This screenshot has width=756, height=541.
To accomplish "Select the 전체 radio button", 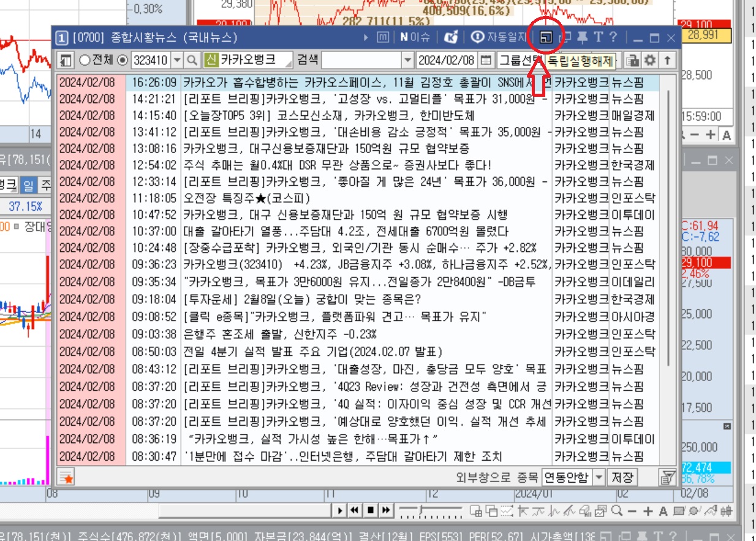I will point(85,60).
